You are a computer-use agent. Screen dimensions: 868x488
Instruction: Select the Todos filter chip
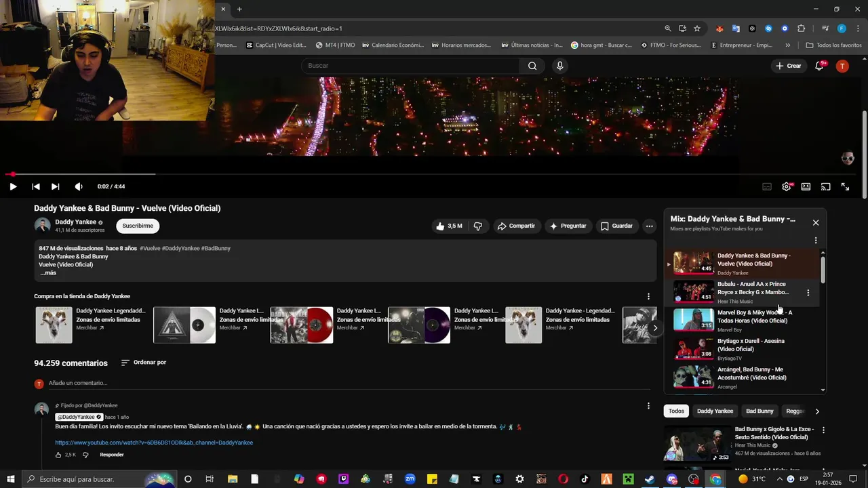pos(677,411)
